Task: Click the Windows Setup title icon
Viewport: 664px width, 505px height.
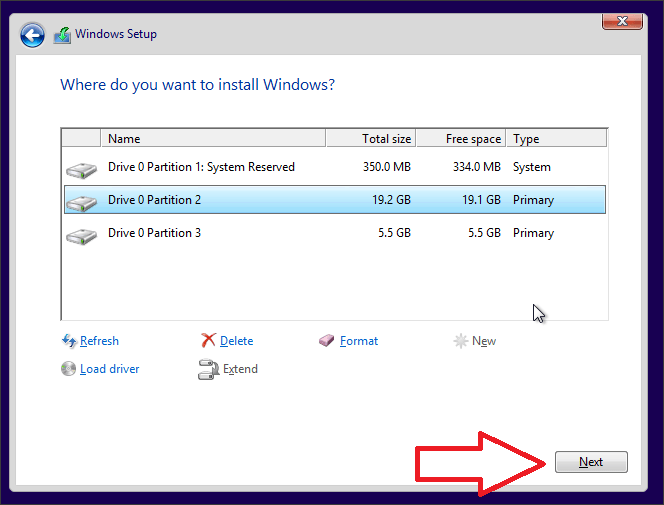Action: 62,35
